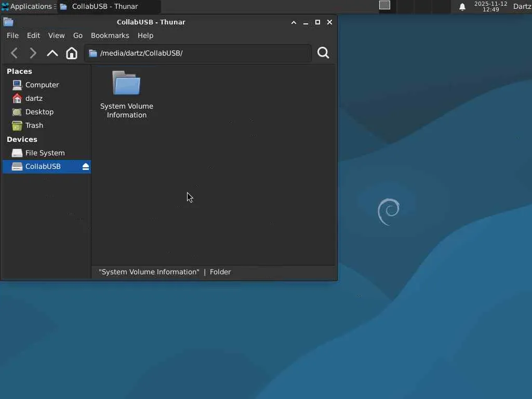Select File System label under Devices
532x399 pixels.
pyautogui.click(x=45, y=153)
